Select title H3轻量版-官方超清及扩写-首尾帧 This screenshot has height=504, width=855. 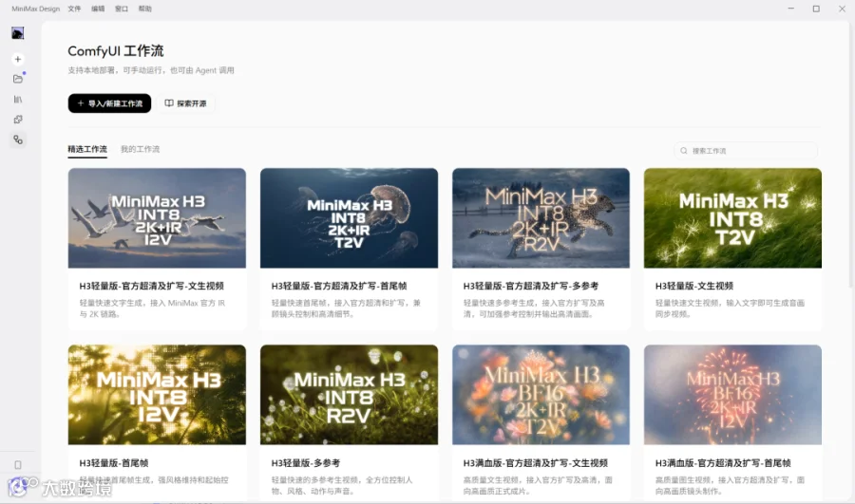tap(339, 286)
